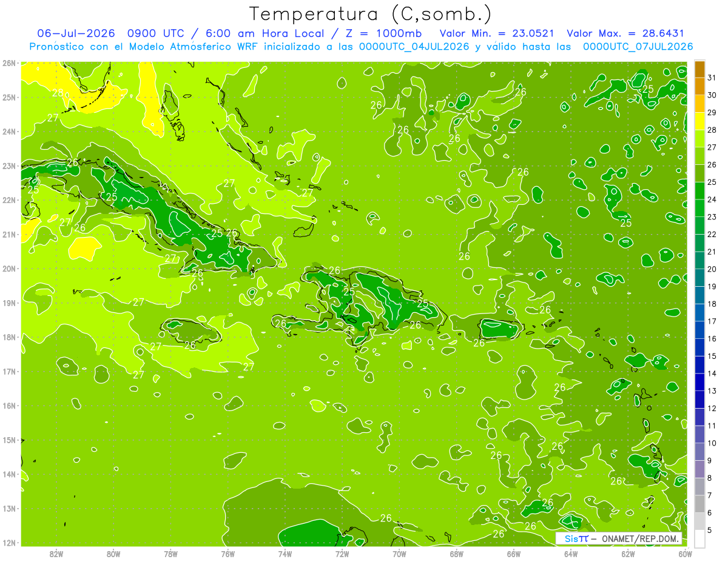
Task: Click the "Valor Max. = 28.6431" text
Action: 625,33
